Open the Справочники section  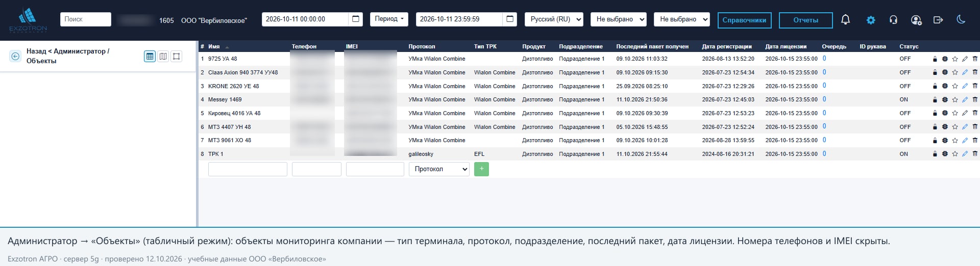744,20
